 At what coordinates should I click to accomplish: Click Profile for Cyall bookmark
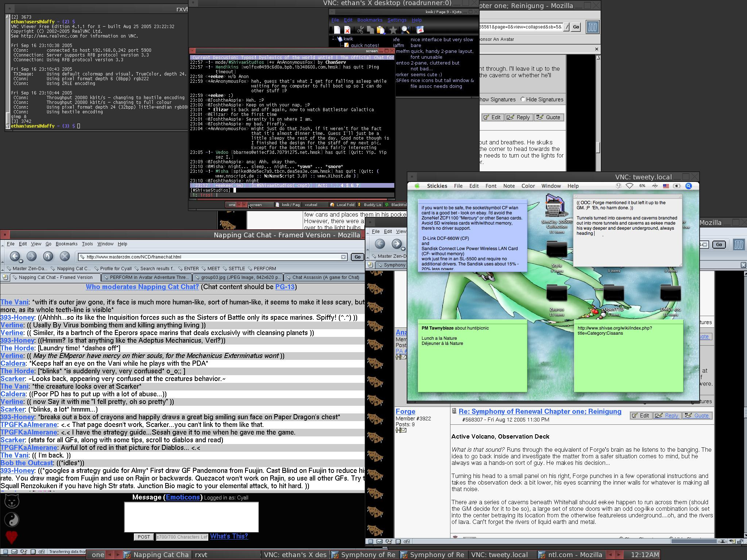[x=113, y=269]
